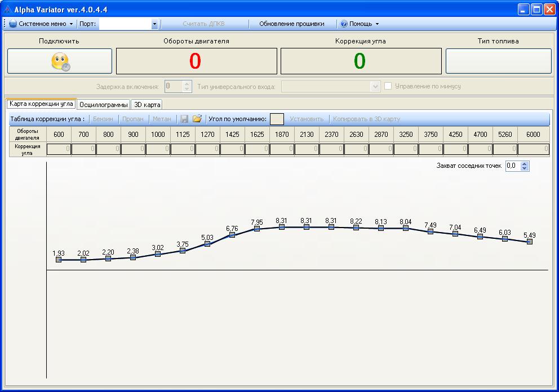Click the save floppy disk icon
This screenshot has width=559, height=392.
pos(184,119)
